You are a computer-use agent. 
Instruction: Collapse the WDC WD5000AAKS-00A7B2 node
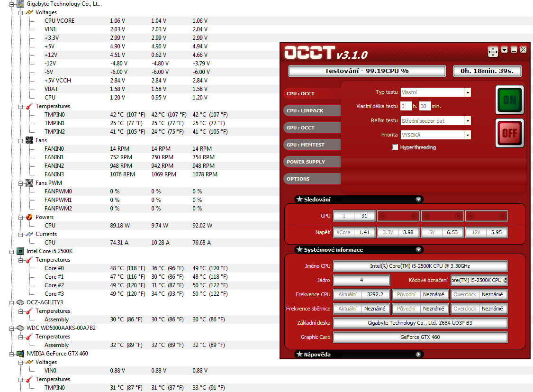11,328
